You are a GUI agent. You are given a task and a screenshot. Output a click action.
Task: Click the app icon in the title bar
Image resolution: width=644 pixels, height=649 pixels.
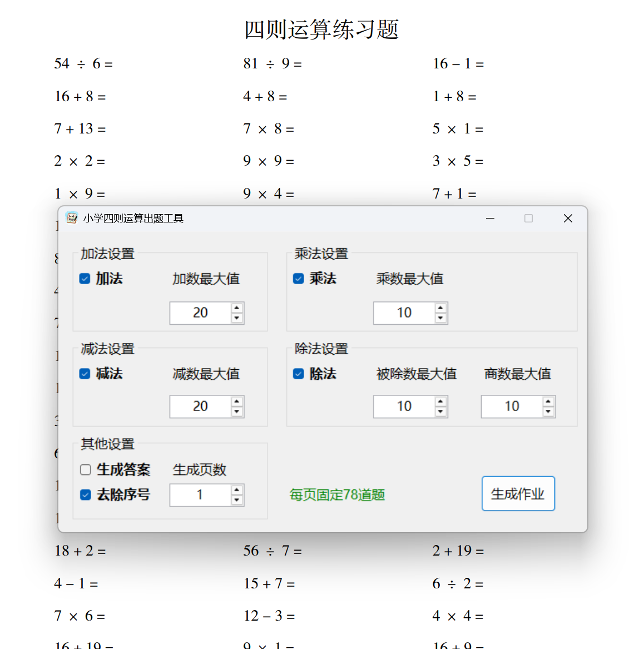pos(72,218)
